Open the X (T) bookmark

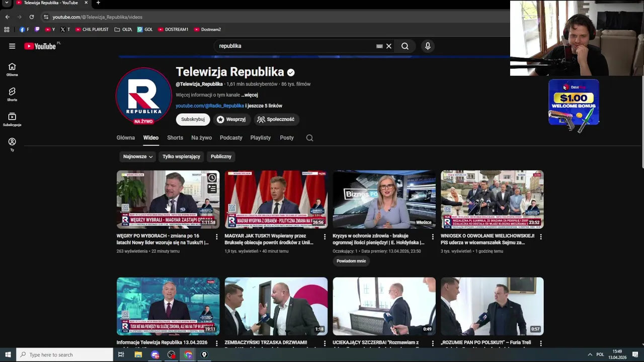pos(65,30)
